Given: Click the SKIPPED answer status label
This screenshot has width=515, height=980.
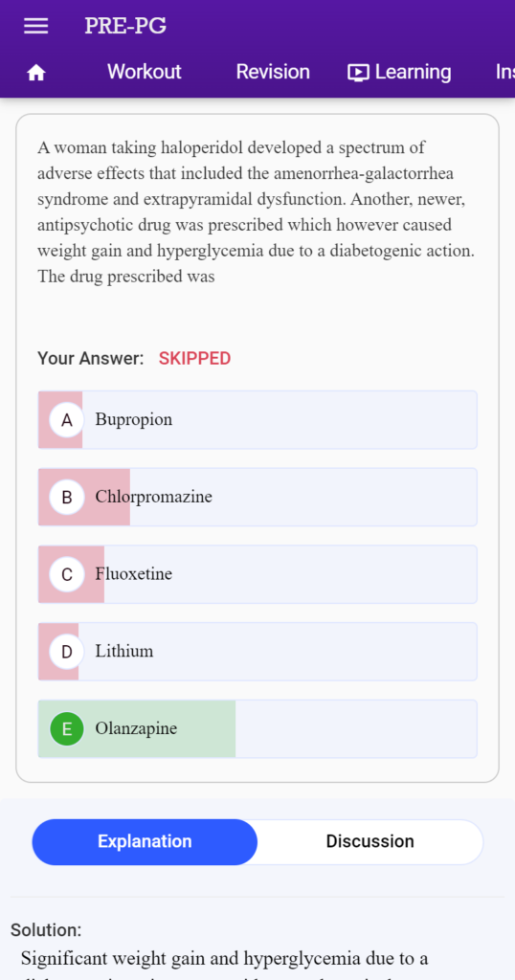Looking at the screenshot, I should pos(195,359).
